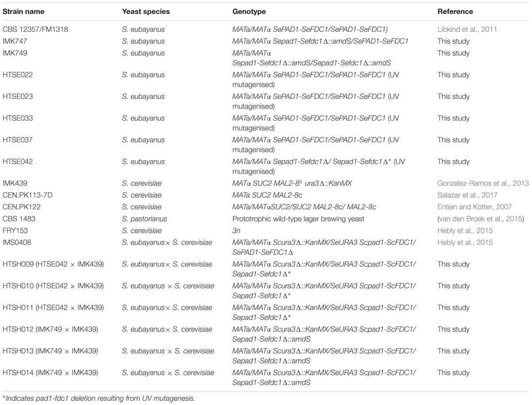
Task: Select strain name HTSE023
Action: [18, 97]
